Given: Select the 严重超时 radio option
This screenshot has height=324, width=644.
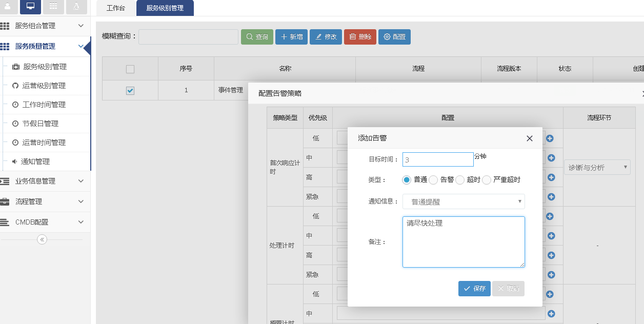Looking at the screenshot, I should point(487,180).
